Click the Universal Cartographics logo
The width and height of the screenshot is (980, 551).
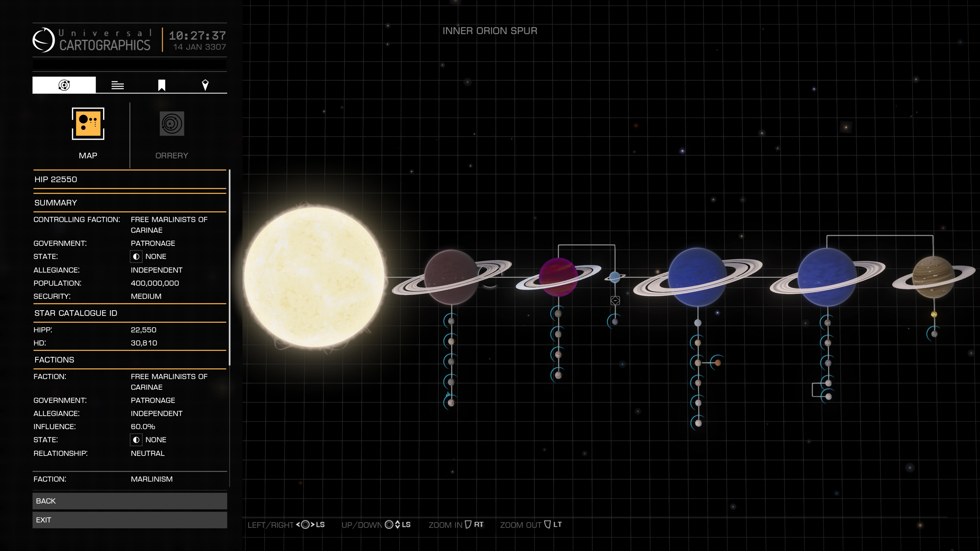pyautogui.click(x=44, y=40)
